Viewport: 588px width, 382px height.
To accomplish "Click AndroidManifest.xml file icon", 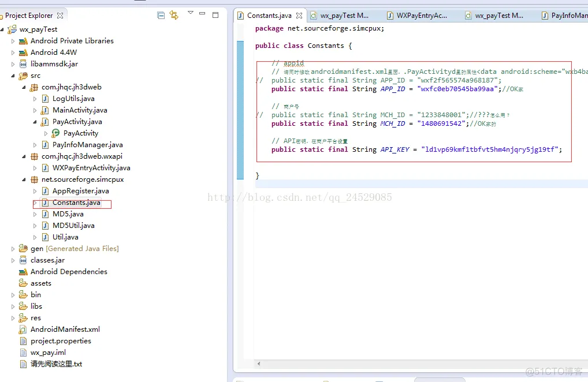I will tap(23, 329).
